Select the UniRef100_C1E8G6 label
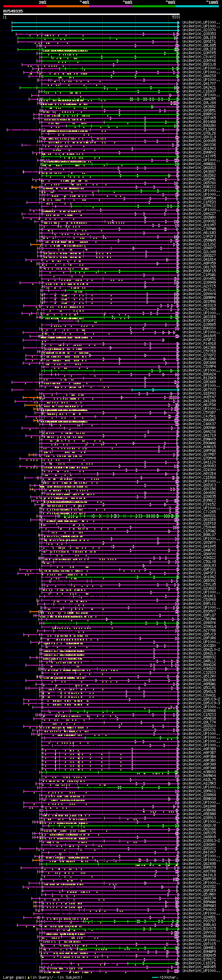Image resolution: width=222 pixels, height=980 pixels. pos(199,477)
